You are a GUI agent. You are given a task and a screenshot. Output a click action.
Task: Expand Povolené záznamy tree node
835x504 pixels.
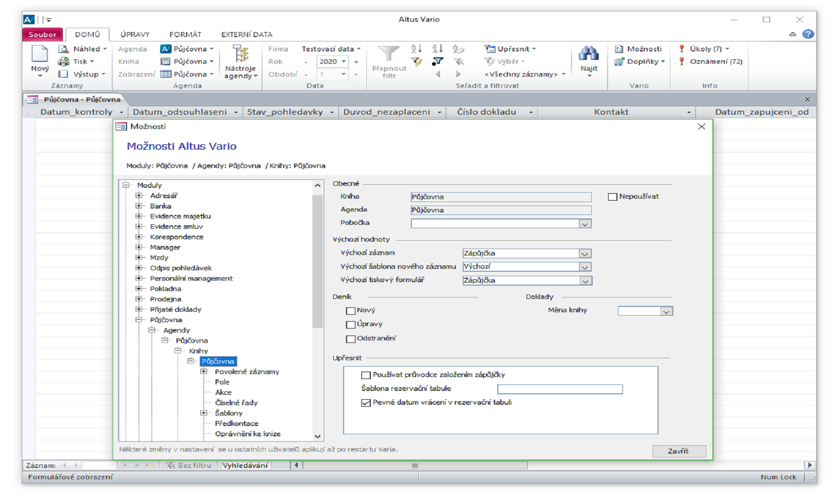204,372
